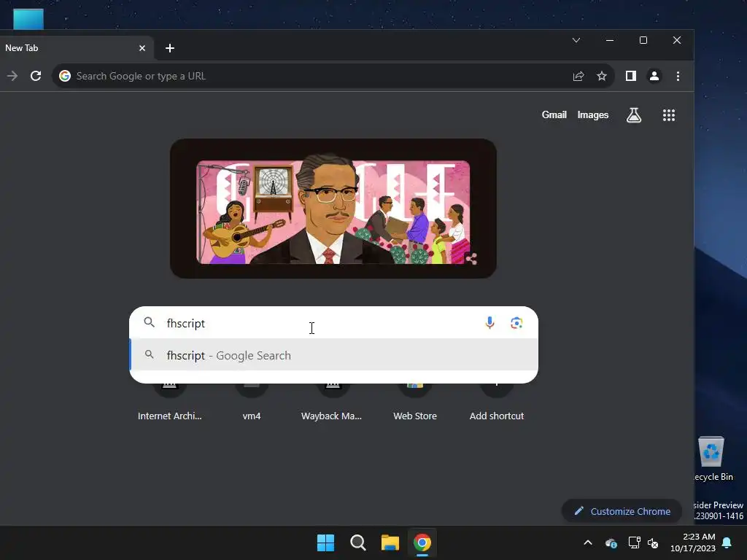Open the clock showing 2:23 AM
The width and height of the screenshot is (747, 560).
pos(693,542)
